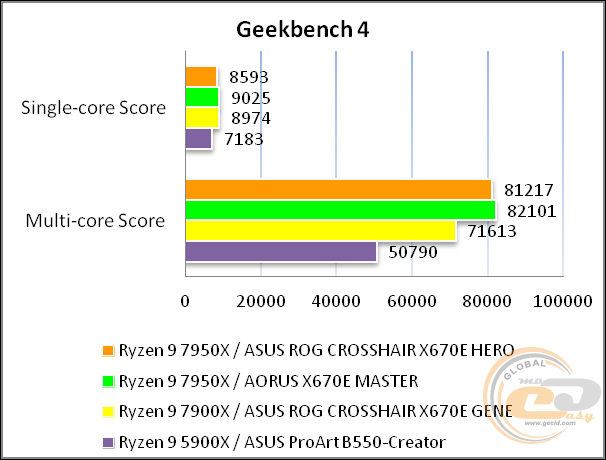The image size is (606, 460).
Task: Click data label 81217
Action: click(529, 190)
